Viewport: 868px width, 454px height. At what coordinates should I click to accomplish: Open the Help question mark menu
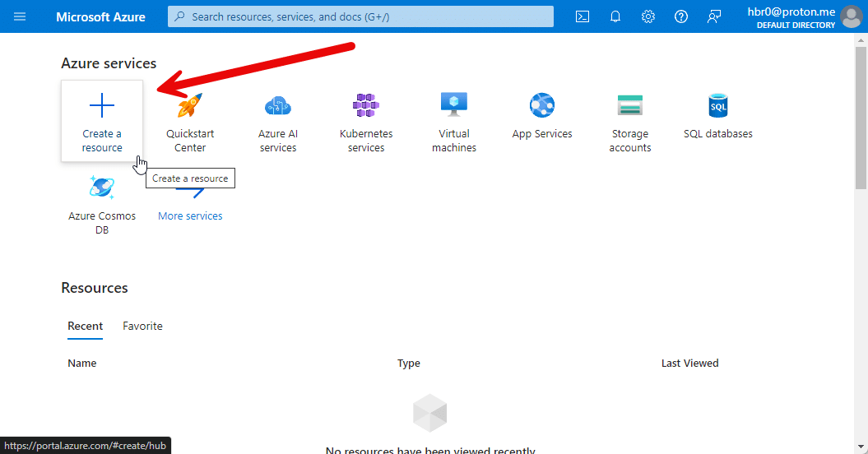pyautogui.click(x=681, y=16)
